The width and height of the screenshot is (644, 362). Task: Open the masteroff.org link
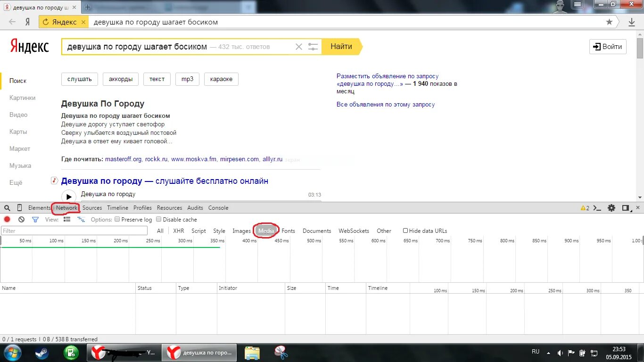click(x=124, y=159)
